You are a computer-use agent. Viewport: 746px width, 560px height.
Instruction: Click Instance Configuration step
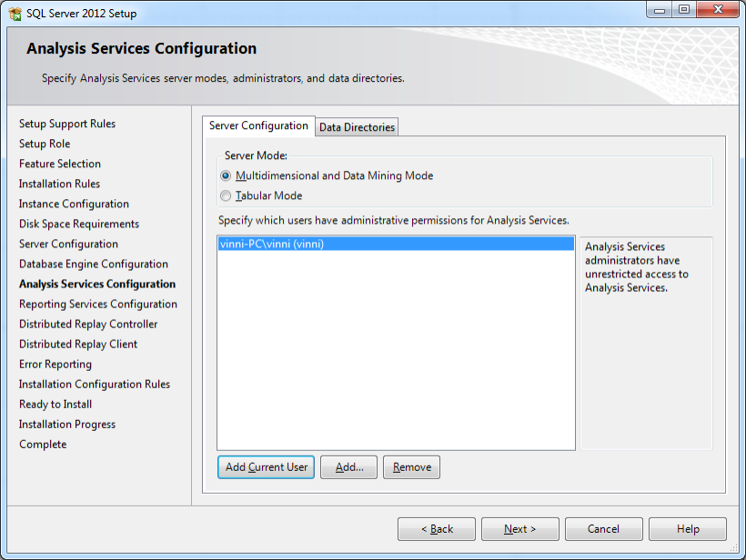point(74,204)
